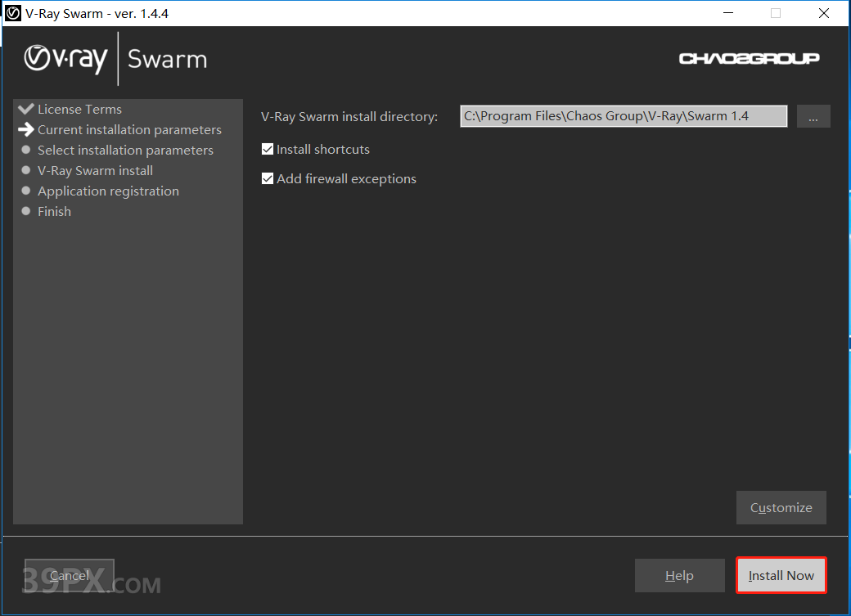Viewport: 851px width, 616px height.
Task: Select the Application registration step
Action: [108, 191]
